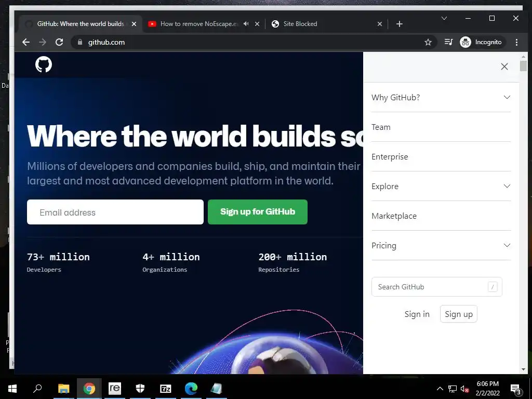
Task: Open Windows taskbar search
Action: 37,389
